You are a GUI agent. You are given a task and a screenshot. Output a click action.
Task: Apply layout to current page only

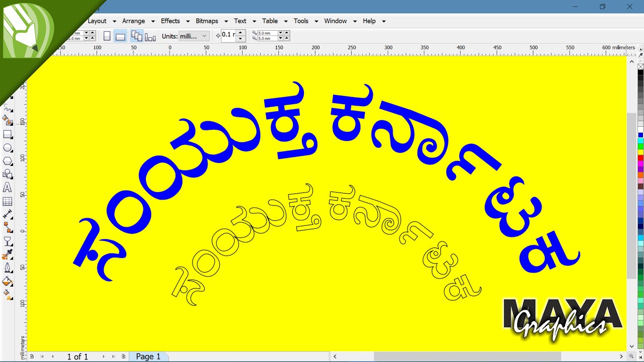tap(150, 37)
